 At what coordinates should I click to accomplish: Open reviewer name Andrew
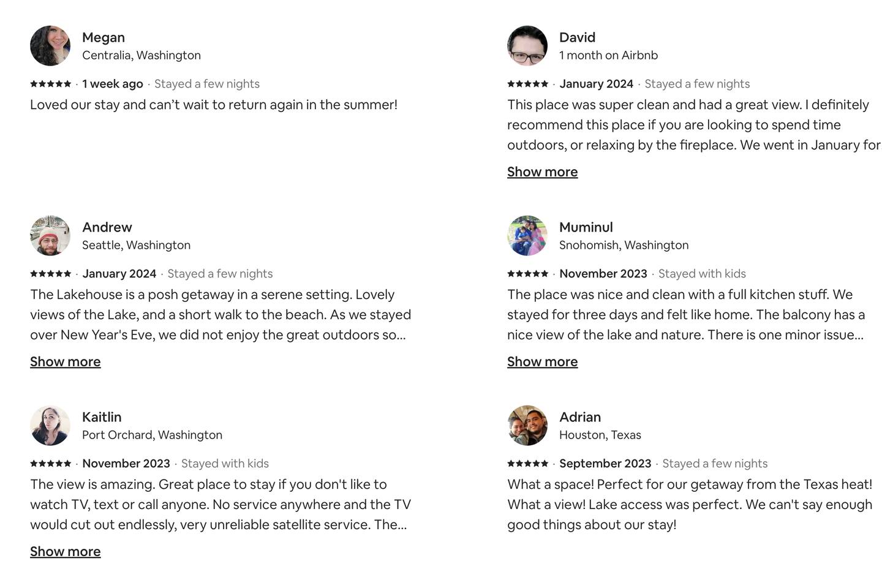[107, 228]
